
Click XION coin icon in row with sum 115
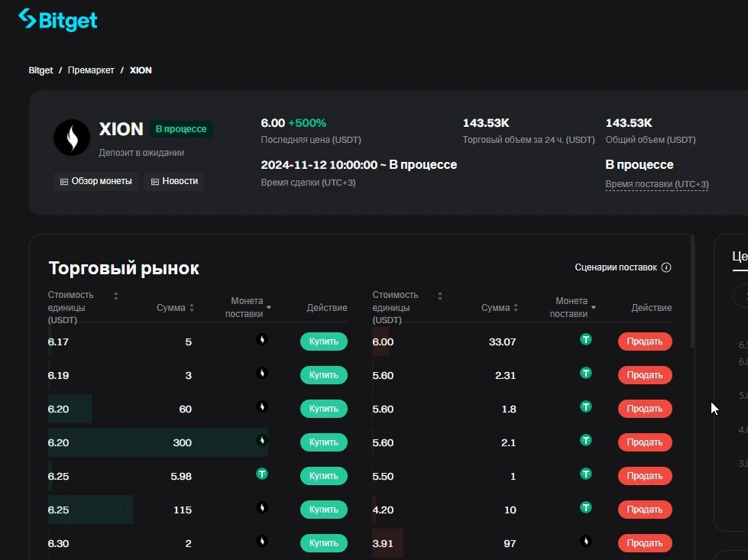(x=261, y=507)
